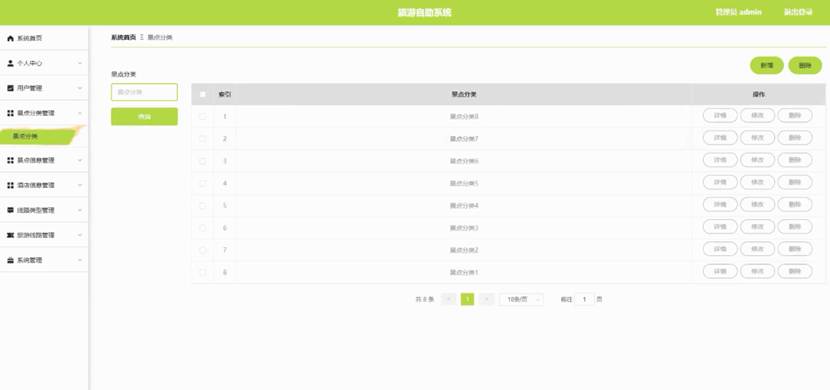The width and height of the screenshot is (830, 390).
Task: Check the box for row 景点分类6
Action: 203,161
